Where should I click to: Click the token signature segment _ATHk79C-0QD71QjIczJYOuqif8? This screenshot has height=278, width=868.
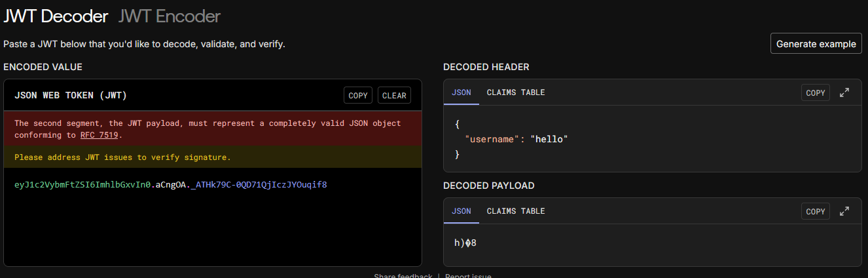coord(260,185)
